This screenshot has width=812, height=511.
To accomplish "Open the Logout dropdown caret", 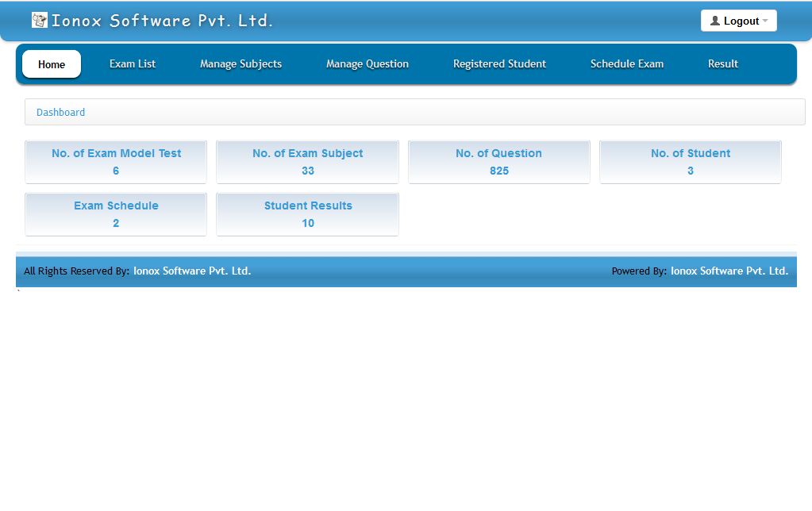I will point(765,20).
